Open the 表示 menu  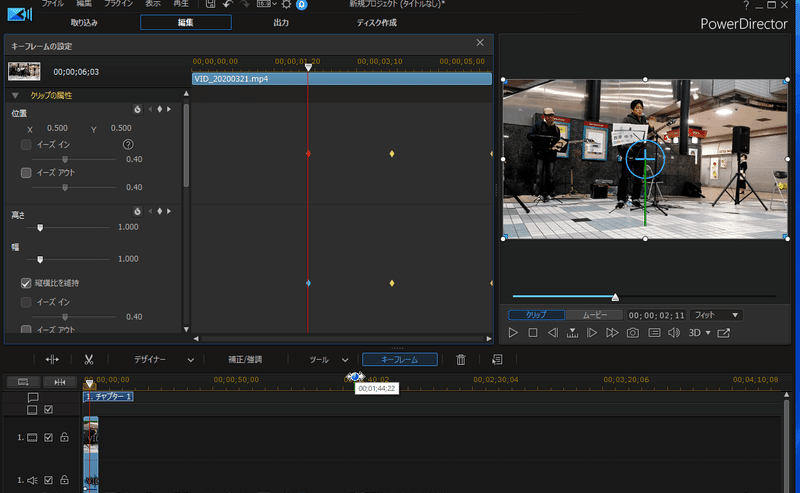coord(153,4)
